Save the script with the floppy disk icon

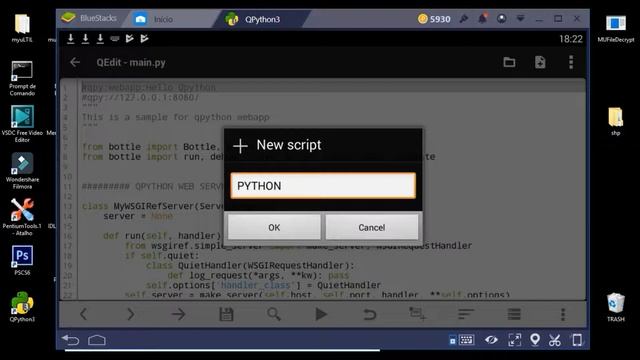[226, 314]
